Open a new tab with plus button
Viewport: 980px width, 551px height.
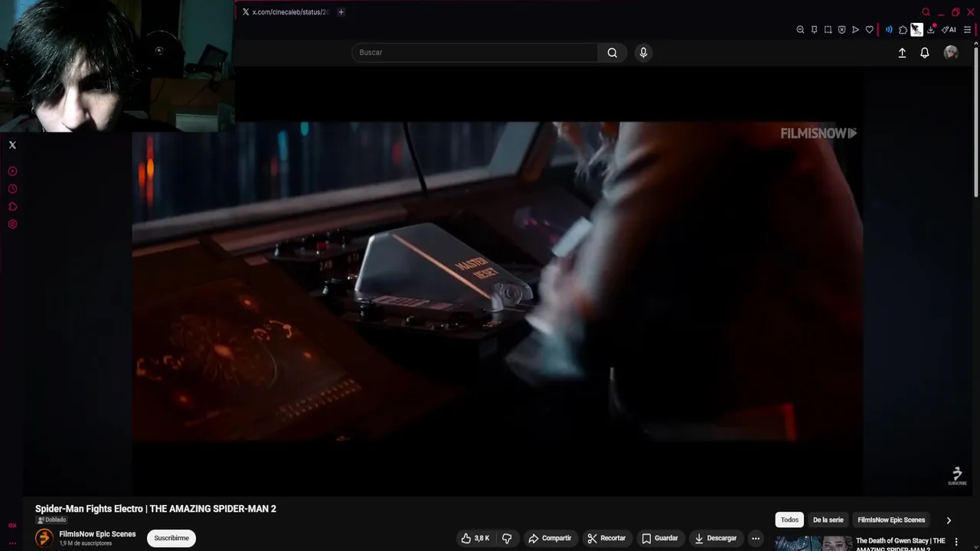[x=341, y=12]
